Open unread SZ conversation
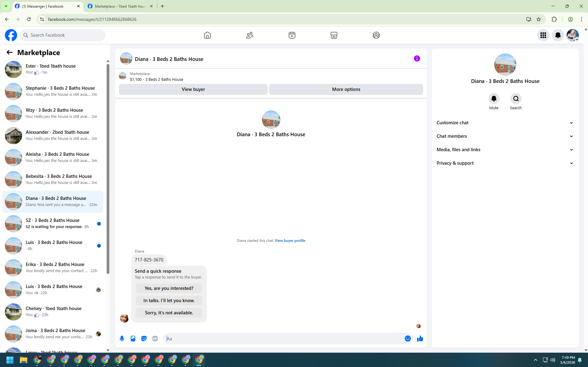The width and height of the screenshot is (588, 367). (x=53, y=224)
